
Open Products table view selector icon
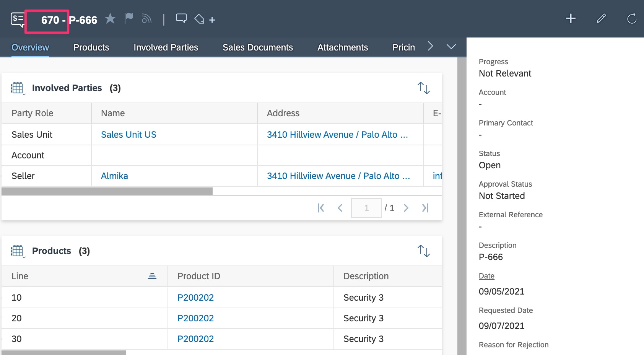(18, 251)
